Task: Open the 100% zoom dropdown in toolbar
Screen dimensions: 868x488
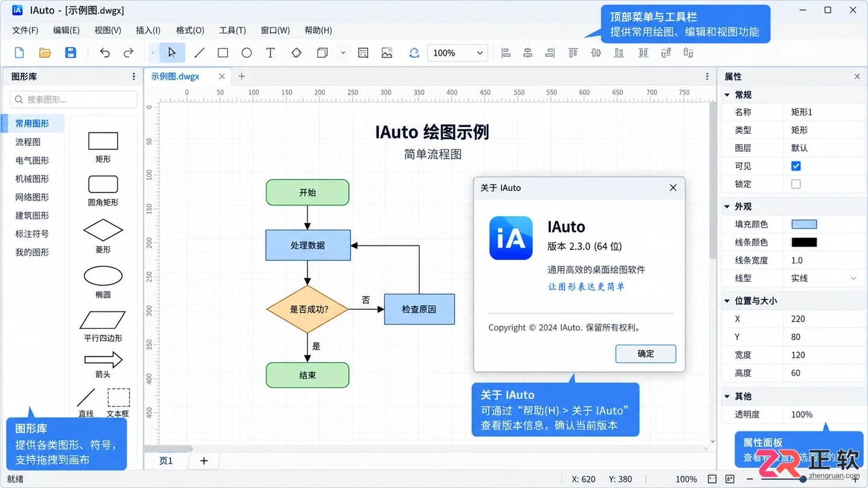Action: pyautogui.click(x=458, y=53)
